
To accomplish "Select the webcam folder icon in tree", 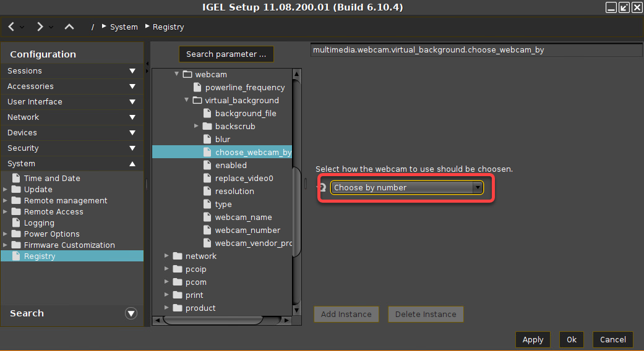I will click(x=187, y=75).
